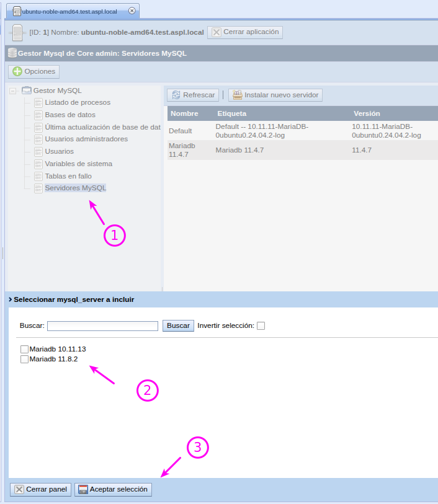The height and width of the screenshot is (504, 438).
Task: Click the green plus icon in Opciones
Action: (17, 71)
